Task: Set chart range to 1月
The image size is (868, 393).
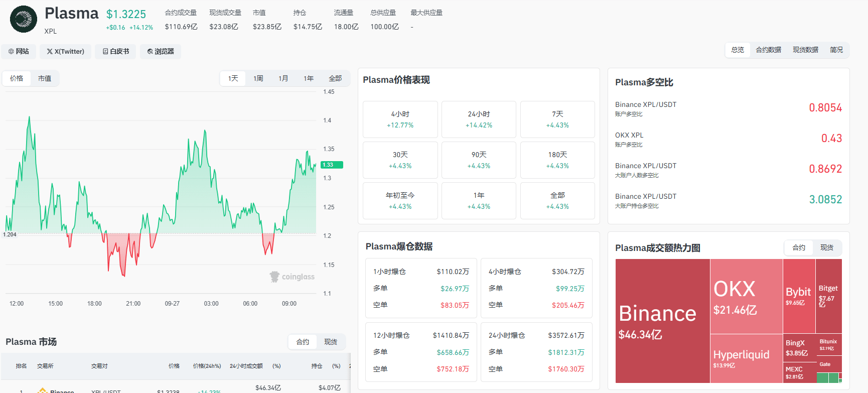Action: click(x=283, y=78)
